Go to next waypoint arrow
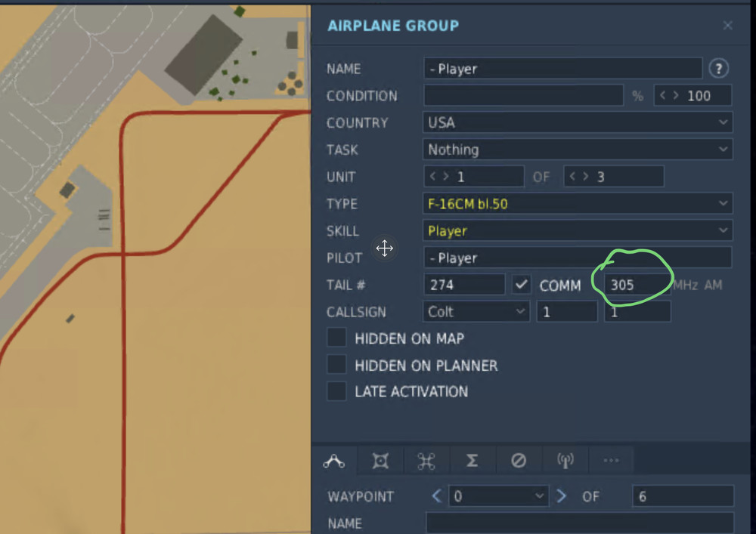The image size is (756, 534). click(561, 496)
